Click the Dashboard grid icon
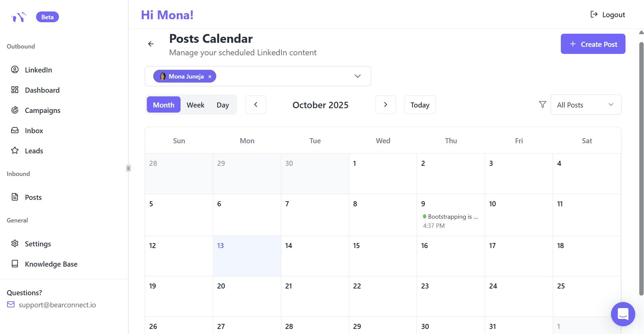The image size is (644, 334). (15, 90)
